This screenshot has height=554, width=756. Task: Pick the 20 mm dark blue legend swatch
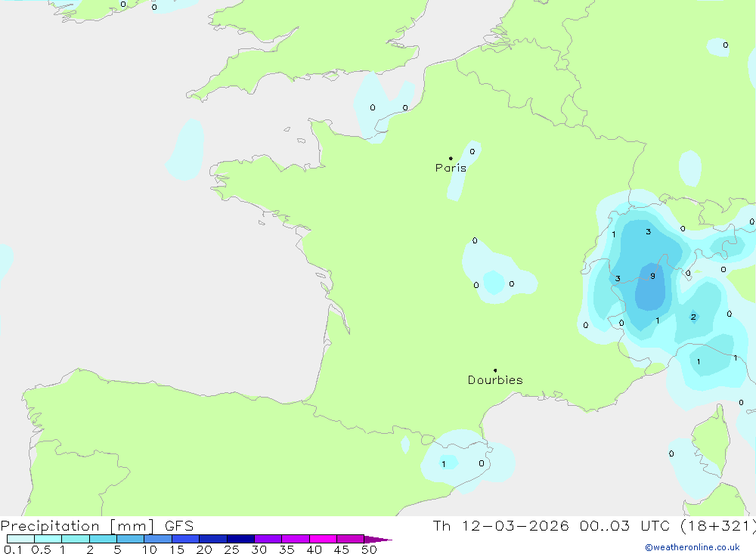(212, 539)
